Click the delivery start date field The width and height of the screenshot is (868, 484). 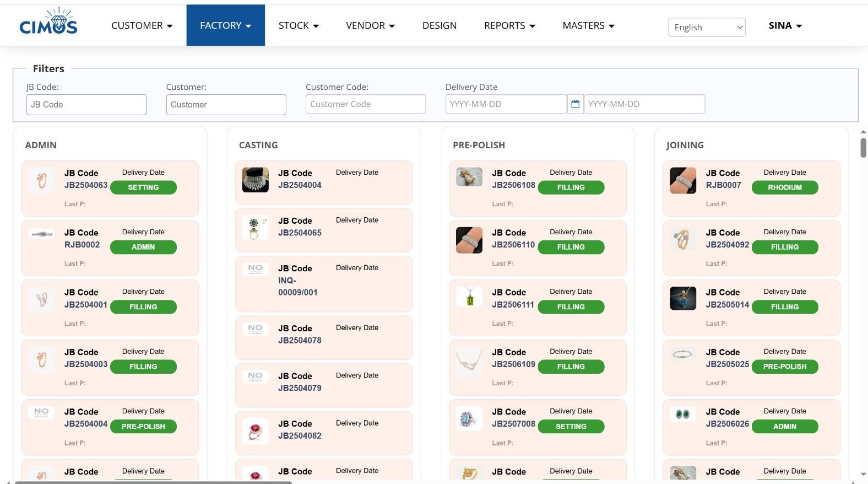(x=506, y=104)
